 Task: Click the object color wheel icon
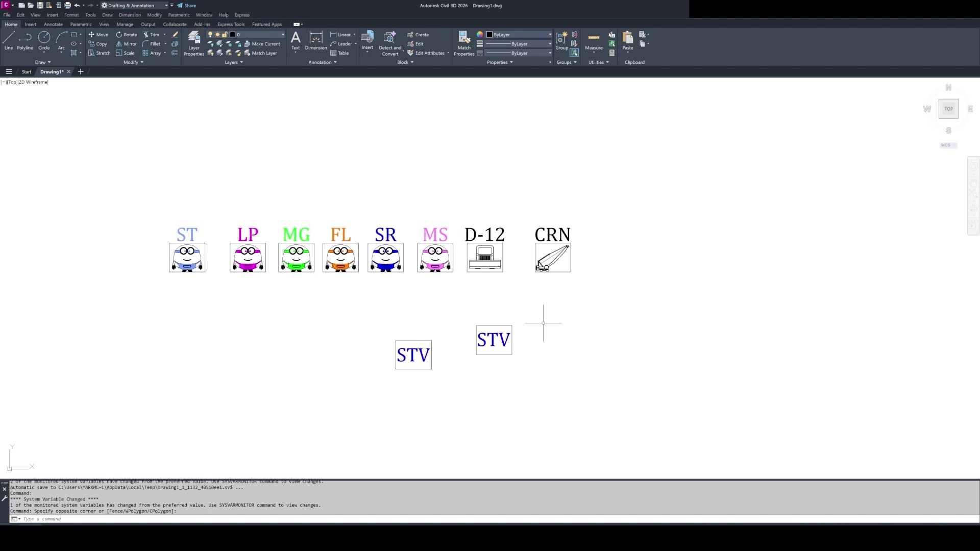click(x=480, y=35)
